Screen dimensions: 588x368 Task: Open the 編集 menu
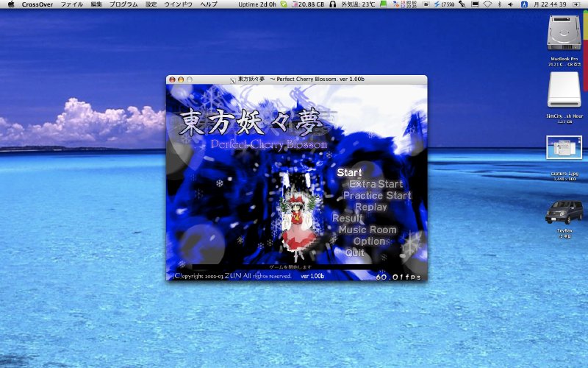pyautogui.click(x=96, y=4)
